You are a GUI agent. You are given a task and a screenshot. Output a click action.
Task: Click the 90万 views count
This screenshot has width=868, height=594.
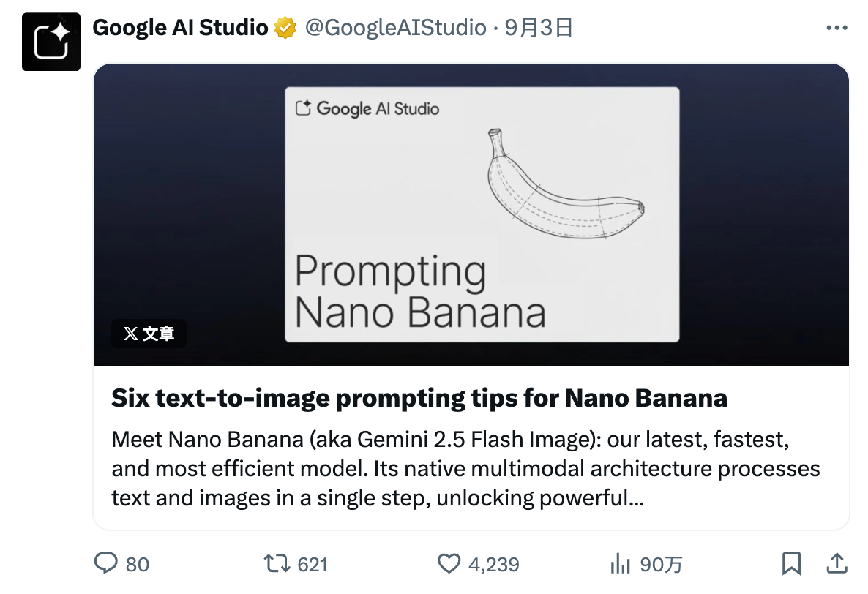click(661, 564)
